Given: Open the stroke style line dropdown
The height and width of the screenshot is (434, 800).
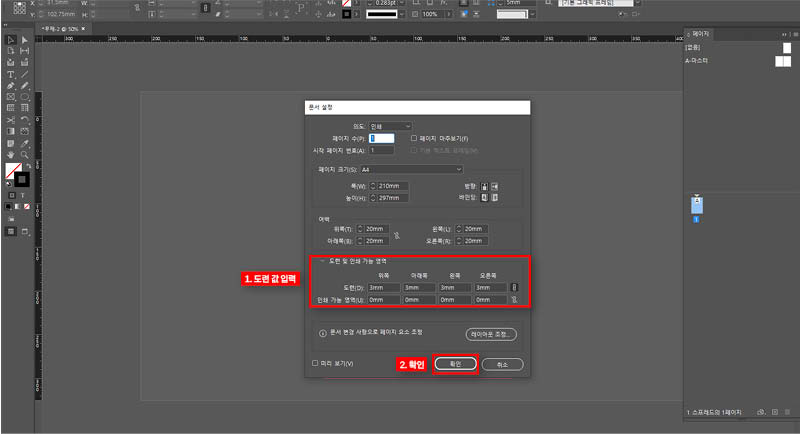Looking at the screenshot, I should point(402,14).
